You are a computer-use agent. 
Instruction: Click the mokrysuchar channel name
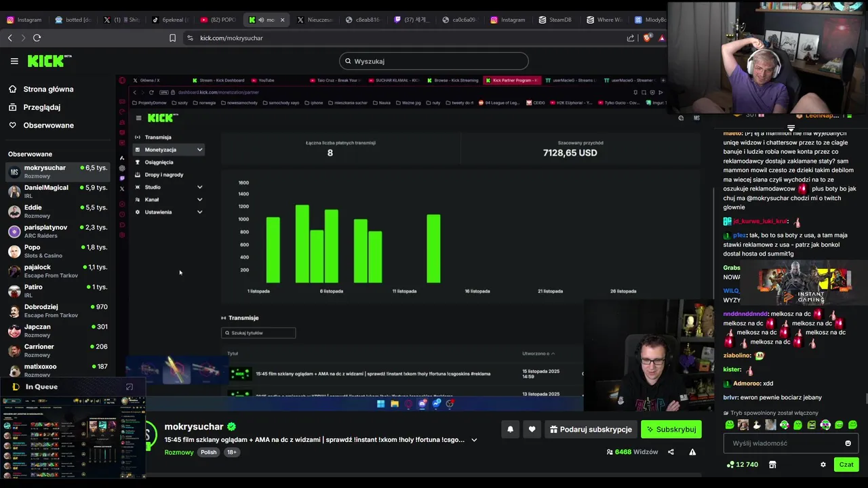[x=194, y=426]
